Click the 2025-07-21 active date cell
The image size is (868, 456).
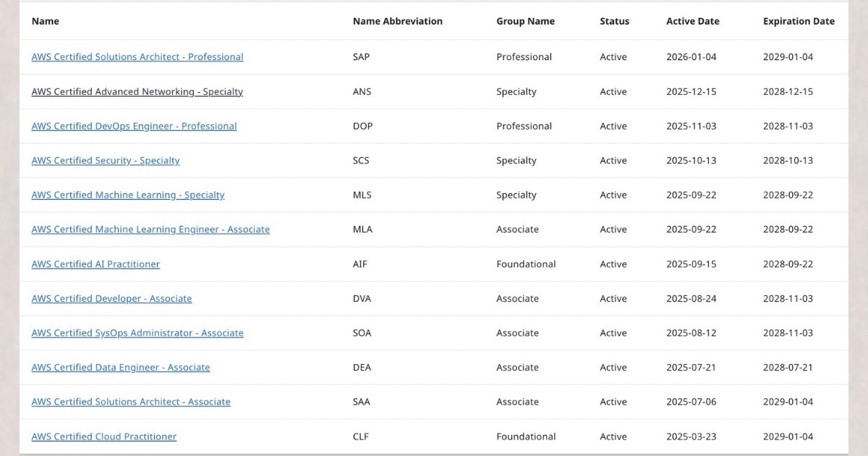coord(691,368)
